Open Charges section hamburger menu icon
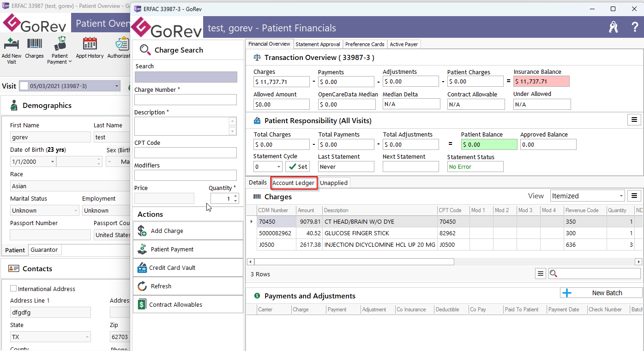 pos(634,196)
